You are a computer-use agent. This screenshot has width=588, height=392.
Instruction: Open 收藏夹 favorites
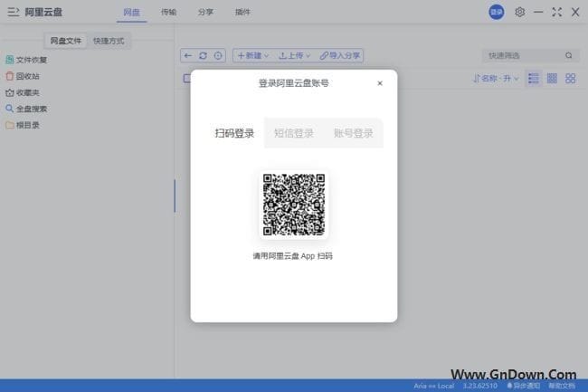[23, 92]
